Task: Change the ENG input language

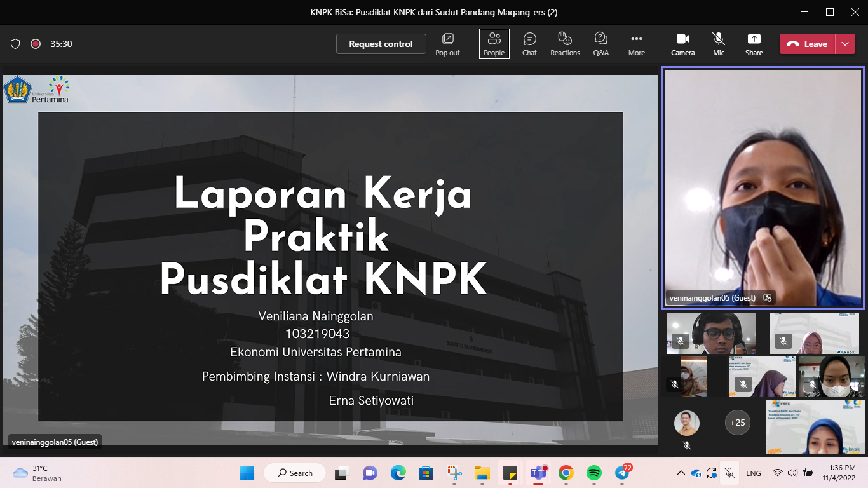Action: 754,473
